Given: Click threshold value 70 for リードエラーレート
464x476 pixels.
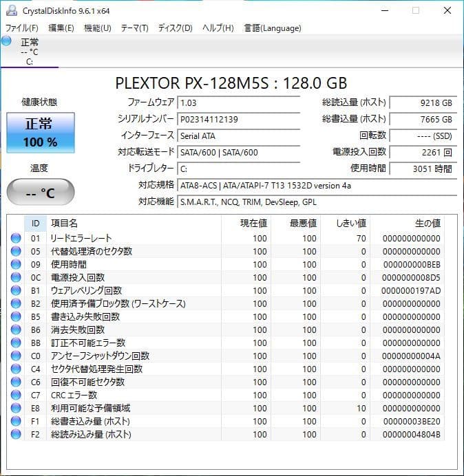Looking at the screenshot, I should point(361,238).
